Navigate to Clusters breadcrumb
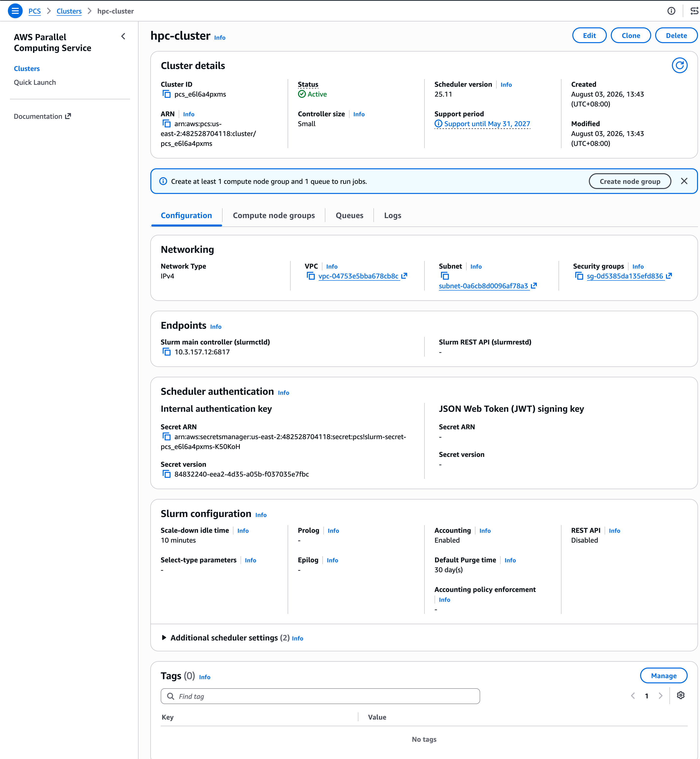The width and height of the screenshot is (700, 759). pos(69,11)
